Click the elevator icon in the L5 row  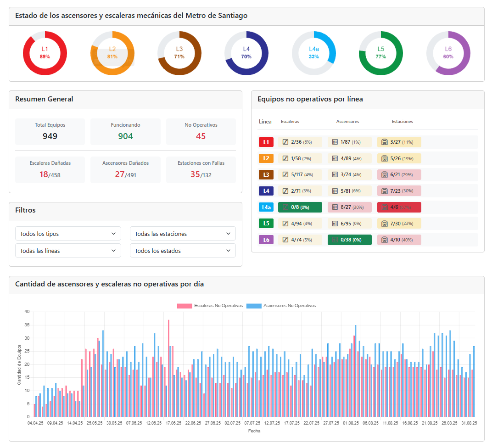pos(335,224)
